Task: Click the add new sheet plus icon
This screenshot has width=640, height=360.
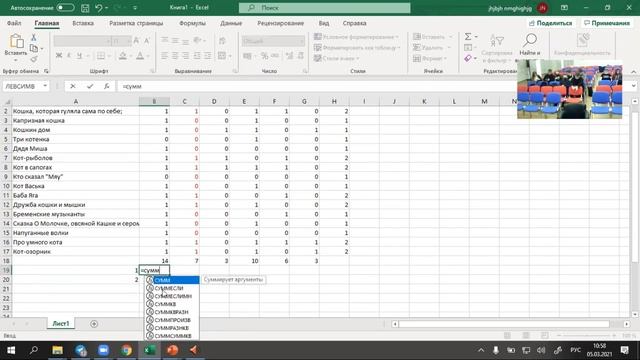Action: coord(94,324)
